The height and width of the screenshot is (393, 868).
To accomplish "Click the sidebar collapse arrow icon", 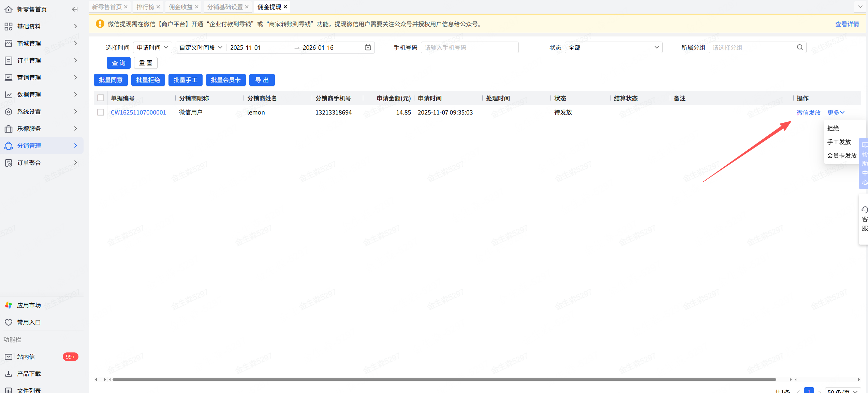I will coord(75,9).
